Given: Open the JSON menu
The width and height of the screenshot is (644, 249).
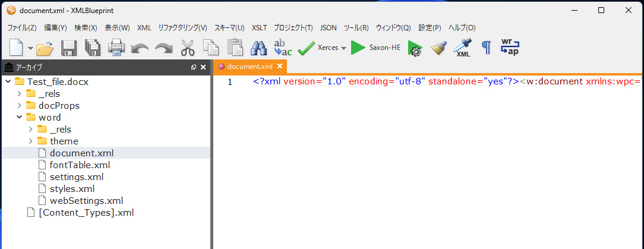Looking at the screenshot, I should click(x=328, y=28).
